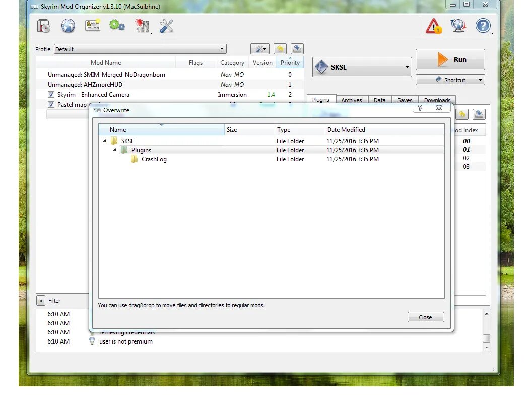
Task: Click the 'user is not premium' log entry
Action: 126,341
